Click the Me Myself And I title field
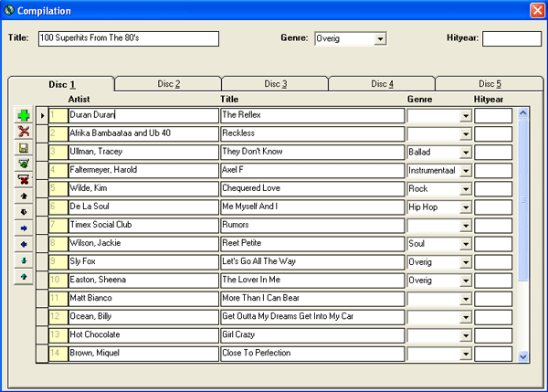The width and height of the screenshot is (548, 392). pyautogui.click(x=312, y=207)
